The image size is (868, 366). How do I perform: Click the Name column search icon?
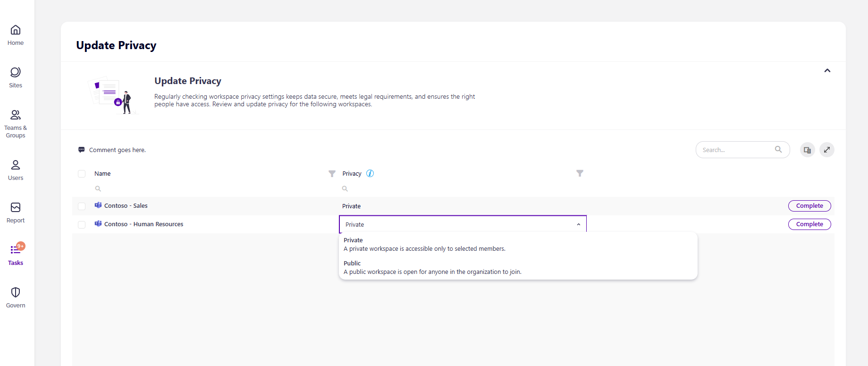coord(98,188)
